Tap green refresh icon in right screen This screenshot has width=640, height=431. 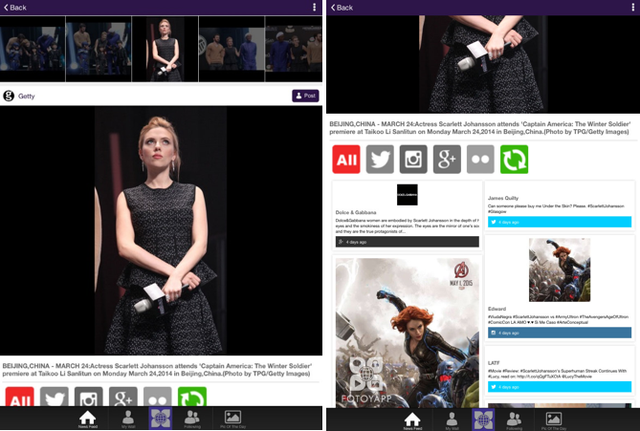coord(513,159)
